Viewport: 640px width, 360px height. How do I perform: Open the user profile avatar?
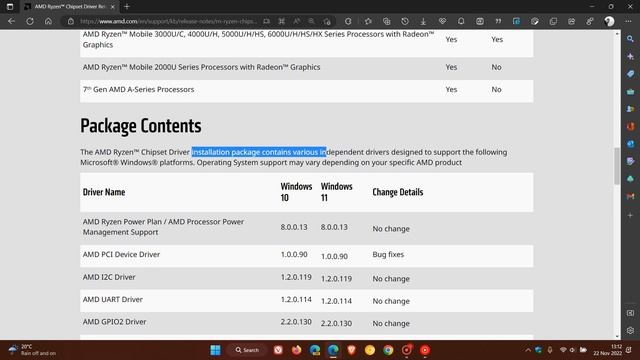point(609,21)
